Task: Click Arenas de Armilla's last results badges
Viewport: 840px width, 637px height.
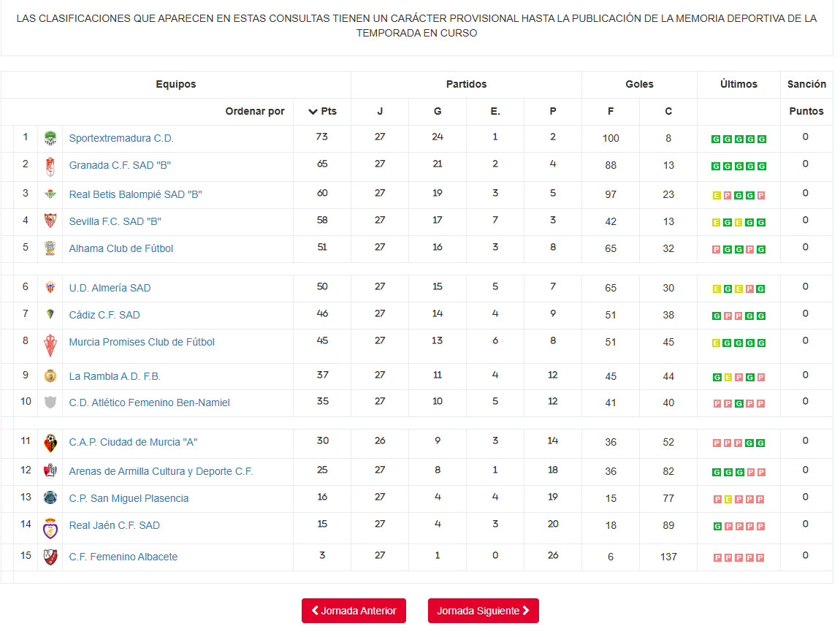Action: (738, 473)
